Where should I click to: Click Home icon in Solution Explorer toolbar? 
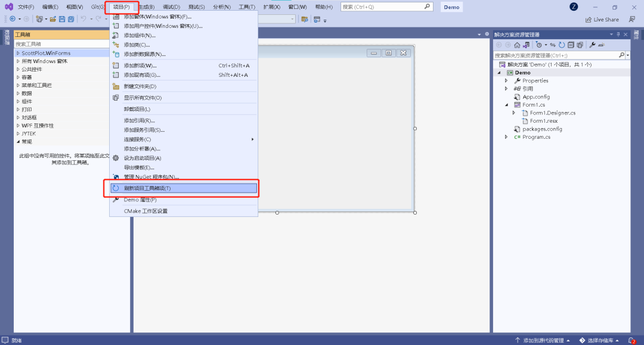pos(517,45)
